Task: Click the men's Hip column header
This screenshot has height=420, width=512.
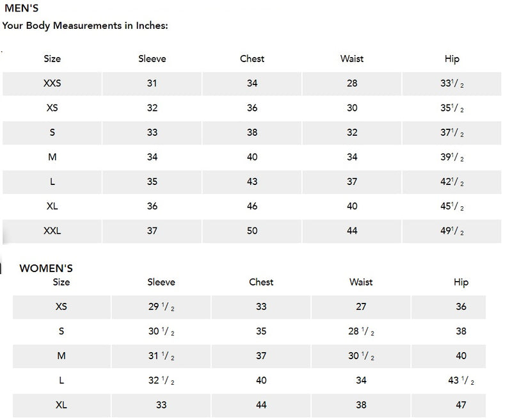Action: click(452, 59)
